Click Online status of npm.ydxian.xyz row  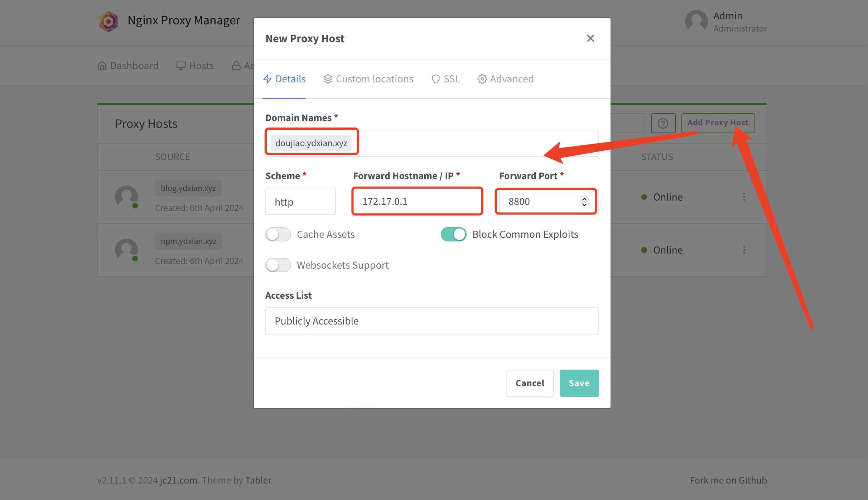[662, 250]
